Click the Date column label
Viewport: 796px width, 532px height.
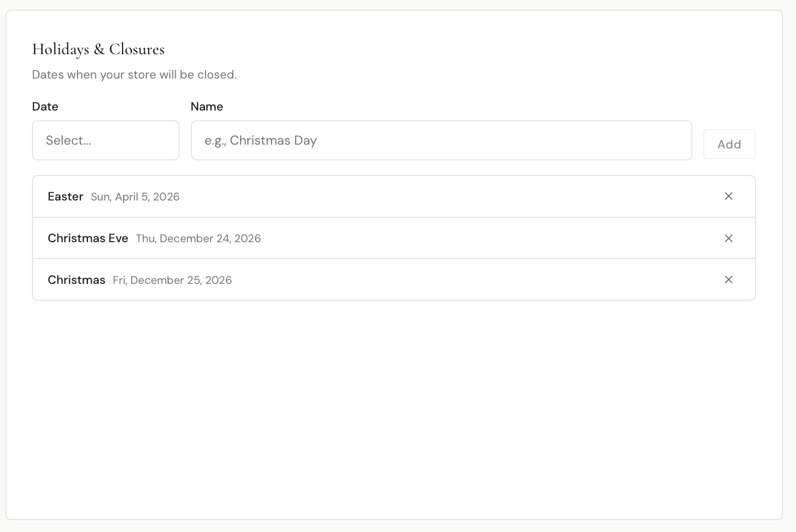(45, 106)
